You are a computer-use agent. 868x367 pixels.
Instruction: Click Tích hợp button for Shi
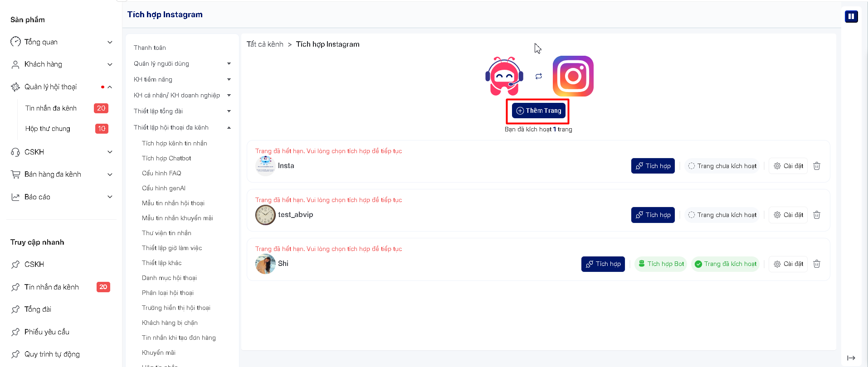tap(603, 264)
